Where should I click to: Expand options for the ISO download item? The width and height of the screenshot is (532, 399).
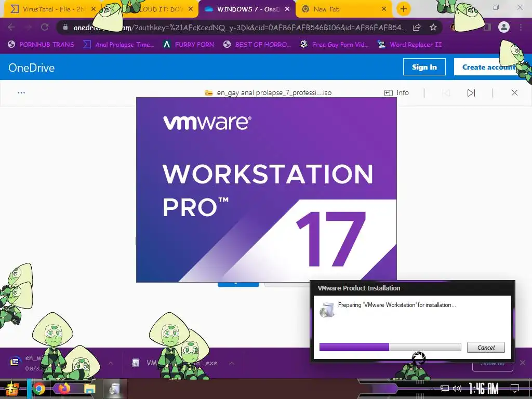point(111,363)
